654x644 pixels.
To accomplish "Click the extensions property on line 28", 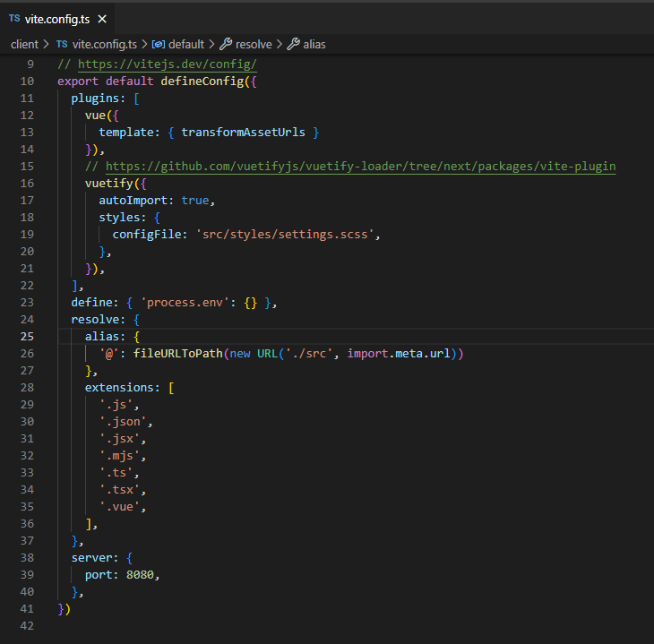I will point(119,388).
